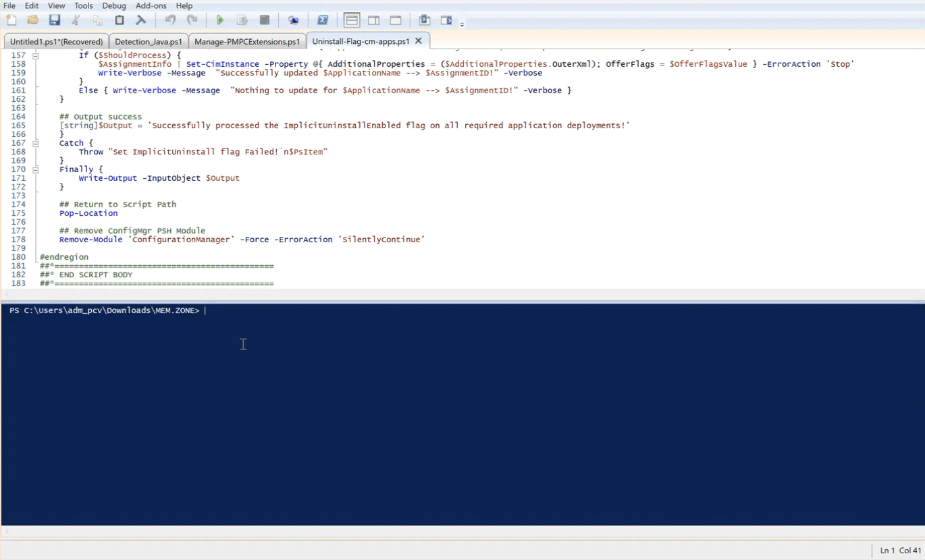Collapse the Finally block on line 170
Image resolution: width=925 pixels, height=560 pixels.
point(34,169)
